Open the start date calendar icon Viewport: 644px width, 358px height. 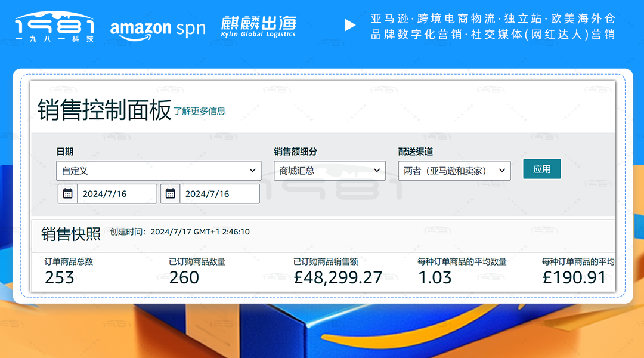pyautogui.click(x=68, y=193)
